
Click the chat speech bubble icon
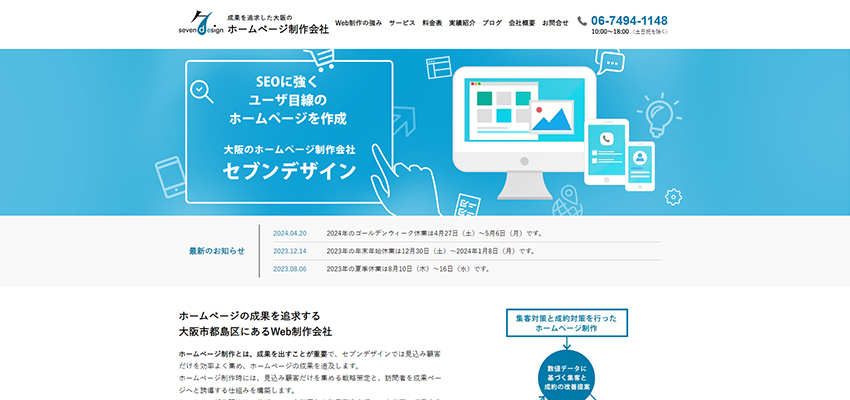click(610, 61)
